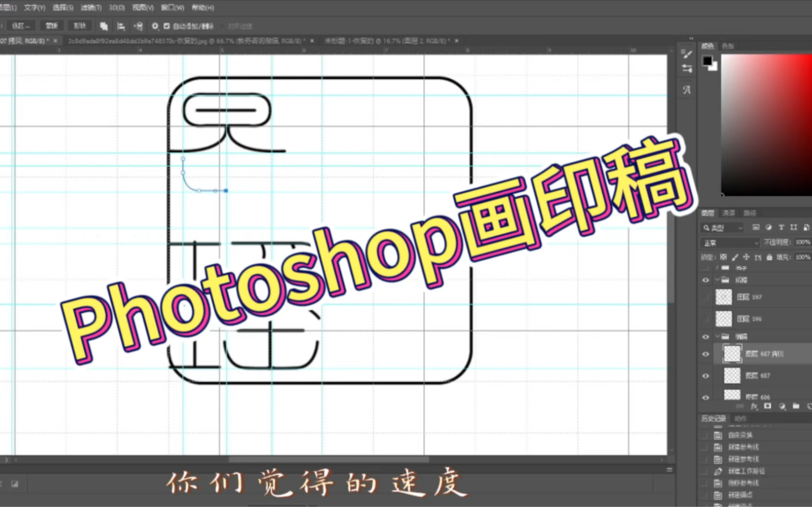Hide layer 图层 607 eye icon

(706, 376)
